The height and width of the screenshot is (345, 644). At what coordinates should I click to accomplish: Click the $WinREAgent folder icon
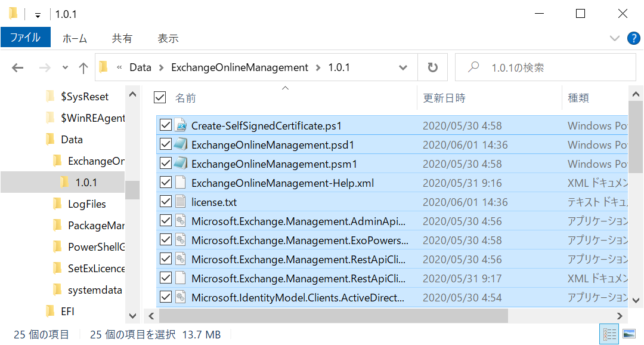pos(50,118)
